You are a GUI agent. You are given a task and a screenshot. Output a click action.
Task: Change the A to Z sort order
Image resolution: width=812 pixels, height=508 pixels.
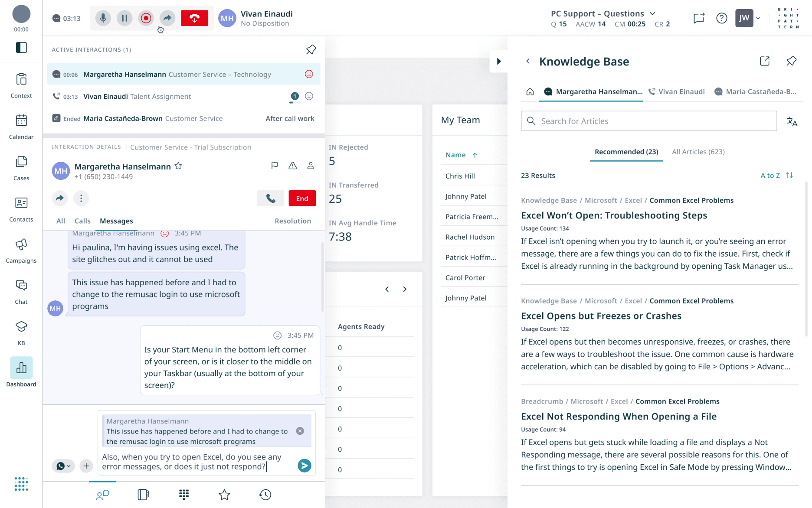(777, 175)
